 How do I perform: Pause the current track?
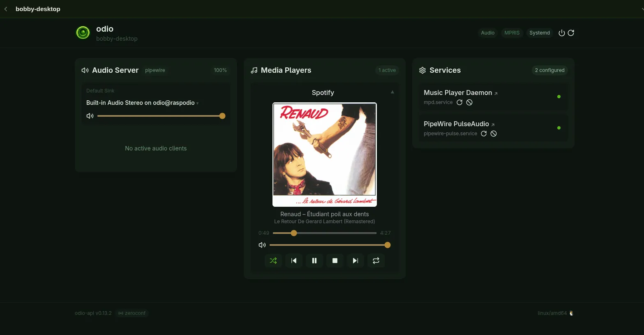click(314, 261)
